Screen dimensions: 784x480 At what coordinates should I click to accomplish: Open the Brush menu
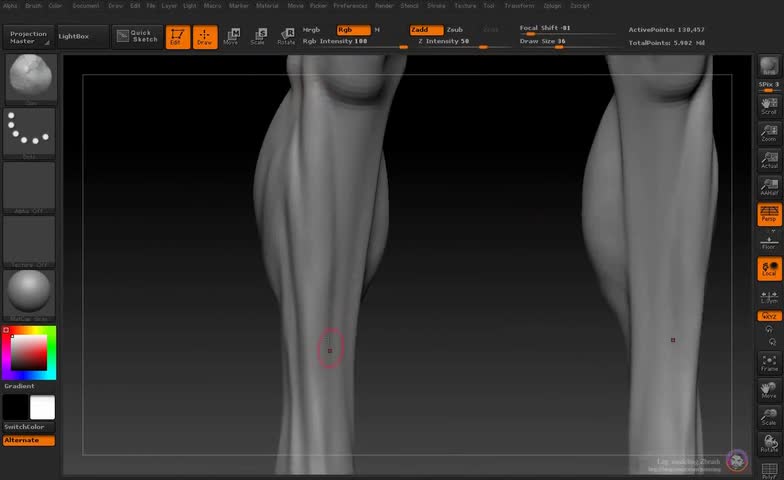(34, 6)
